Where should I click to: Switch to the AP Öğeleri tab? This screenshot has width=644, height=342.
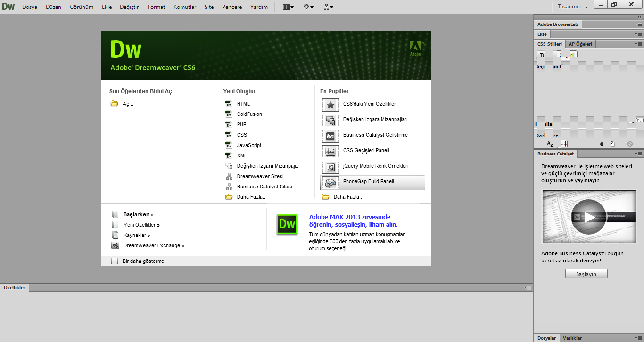pyautogui.click(x=580, y=44)
